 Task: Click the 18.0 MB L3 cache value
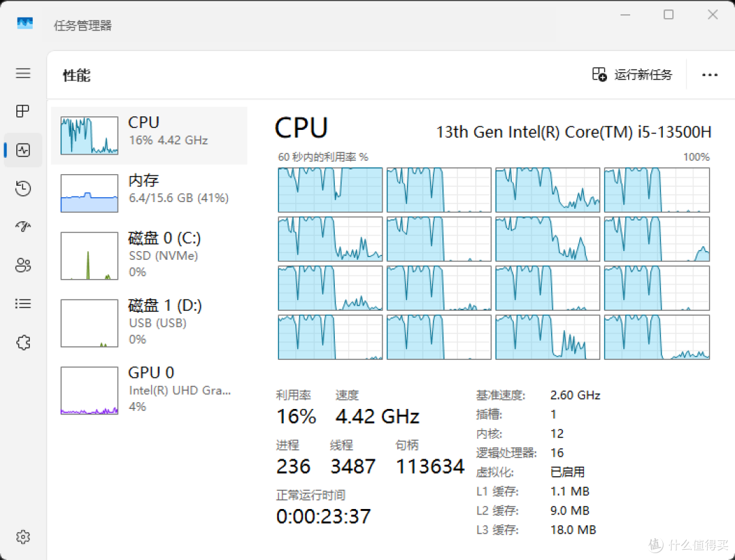pos(573,530)
